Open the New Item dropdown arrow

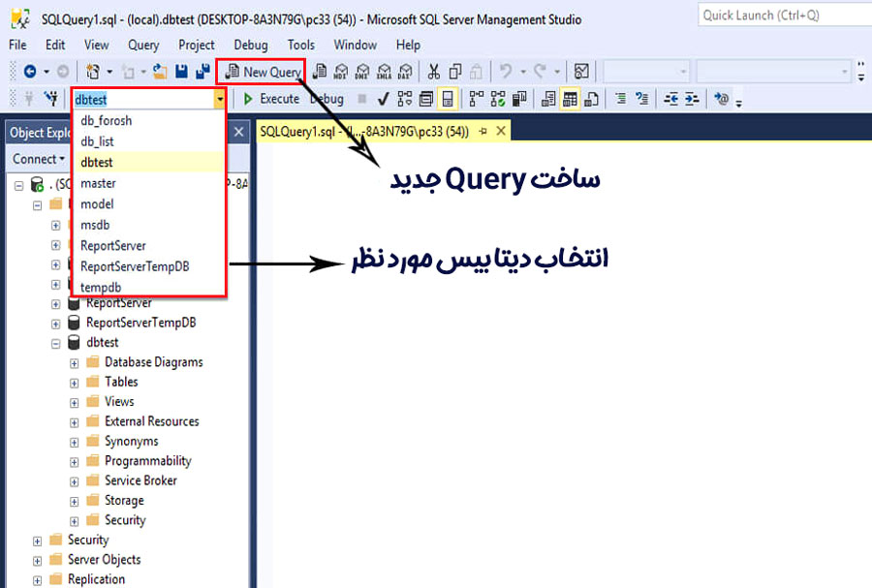click(109, 72)
